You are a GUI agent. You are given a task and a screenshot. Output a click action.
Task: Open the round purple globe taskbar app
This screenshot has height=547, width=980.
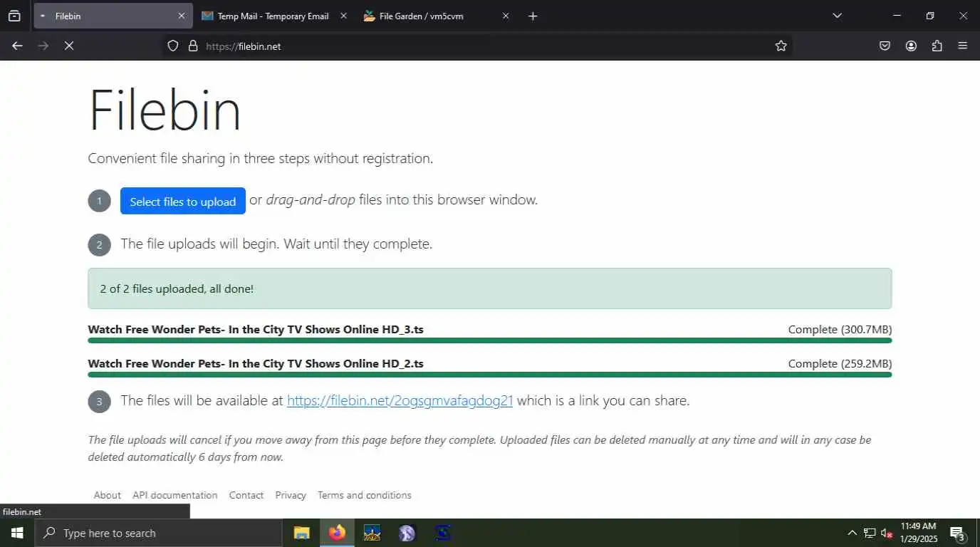[407, 533]
